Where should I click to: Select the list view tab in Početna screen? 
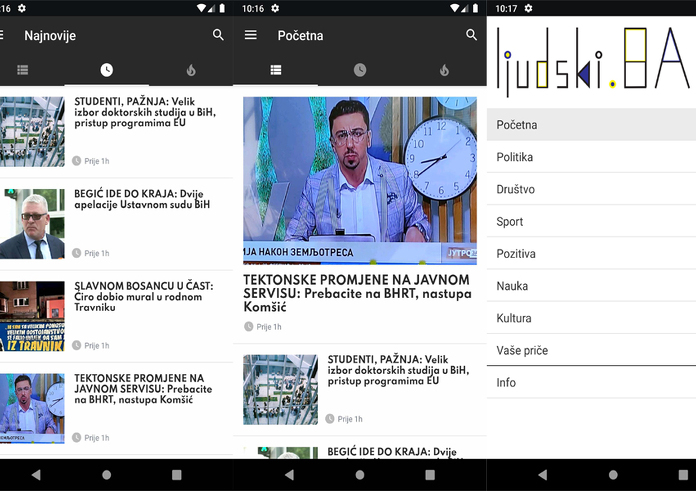point(276,70)
